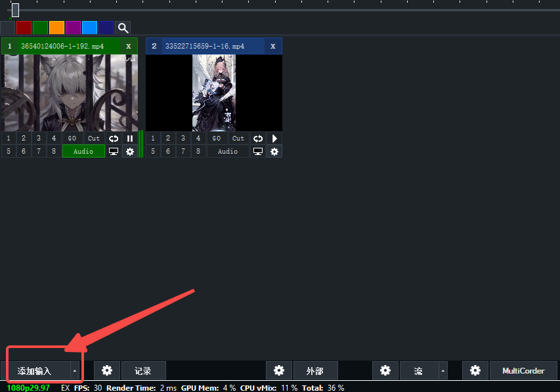Expand the 流 stream dropdown arrow
Image resolution: width=560 pixels, height=392 pixels.
443,371
